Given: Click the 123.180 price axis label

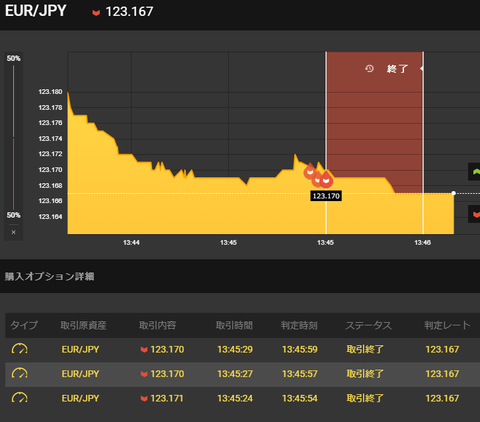Looking at the screenshot, I should [x=50, y=92].
